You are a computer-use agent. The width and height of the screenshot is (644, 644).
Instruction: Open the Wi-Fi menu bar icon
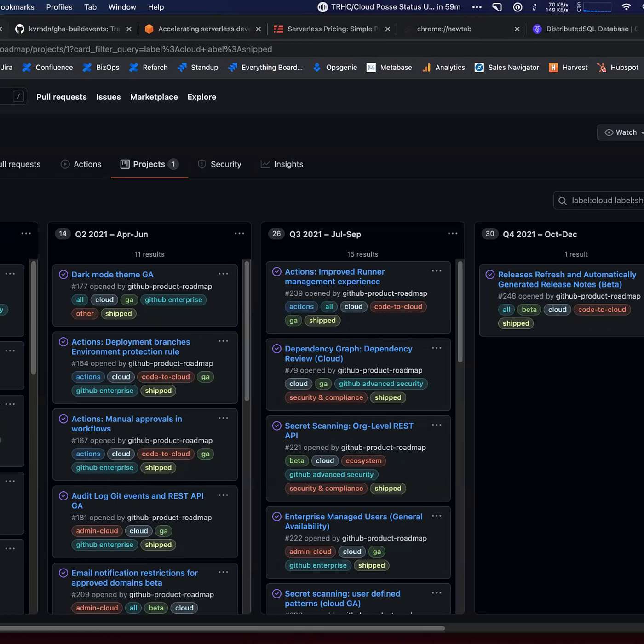pos(626,7)
